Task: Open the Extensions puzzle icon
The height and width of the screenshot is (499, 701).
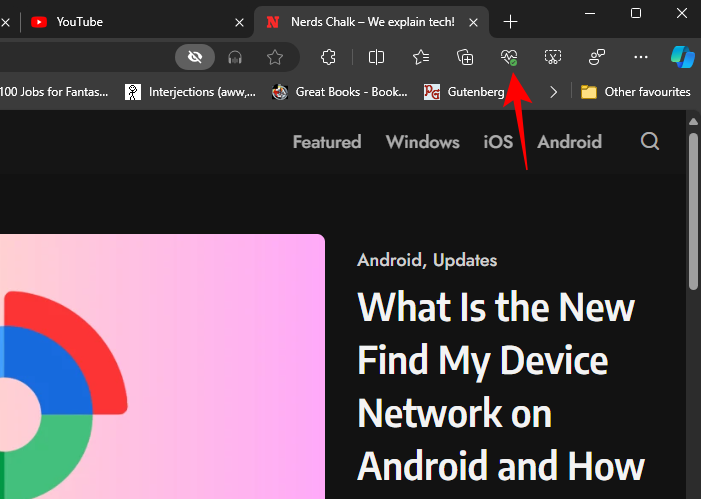Action: [328, 57]
